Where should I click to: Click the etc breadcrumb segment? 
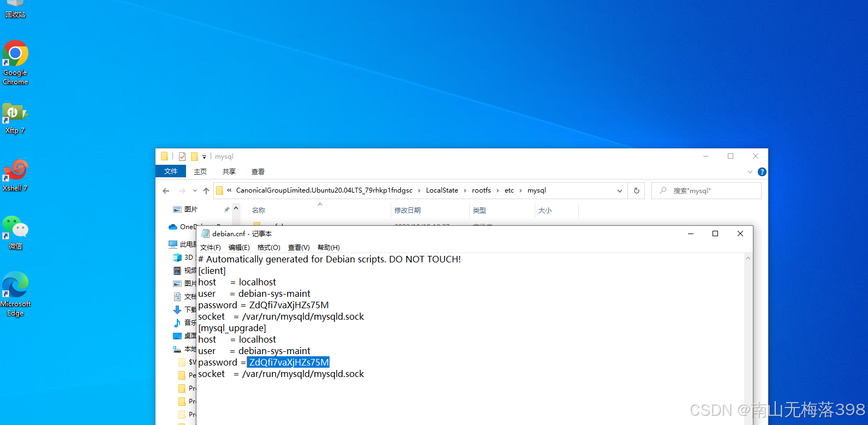pyautogui.click(x=509, y=190)
